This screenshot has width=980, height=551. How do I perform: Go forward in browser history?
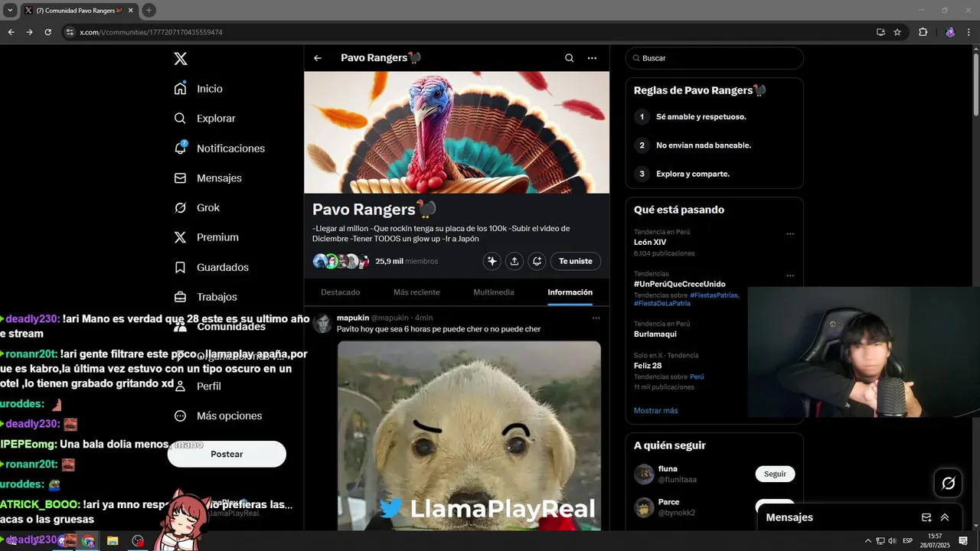pyautogui.click(x=29, y=32)
